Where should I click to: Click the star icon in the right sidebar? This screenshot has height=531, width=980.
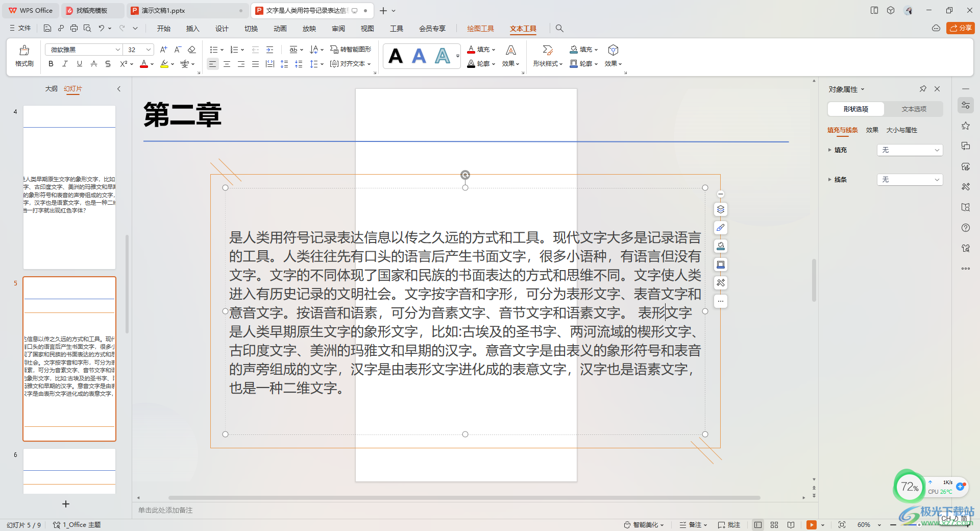click(966, 126)
